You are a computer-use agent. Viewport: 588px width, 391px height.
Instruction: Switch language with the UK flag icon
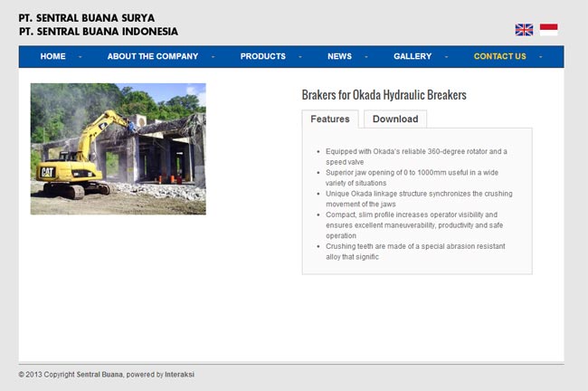pos(524,30)
